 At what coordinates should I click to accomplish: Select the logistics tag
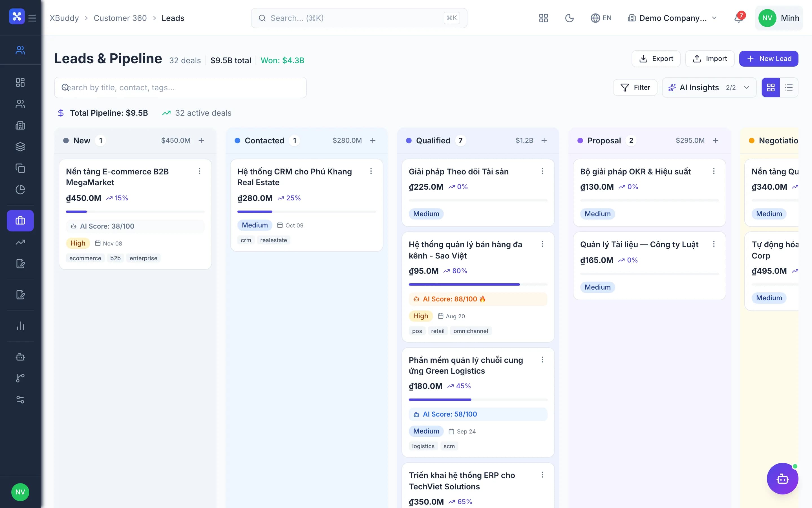point(423,446)
